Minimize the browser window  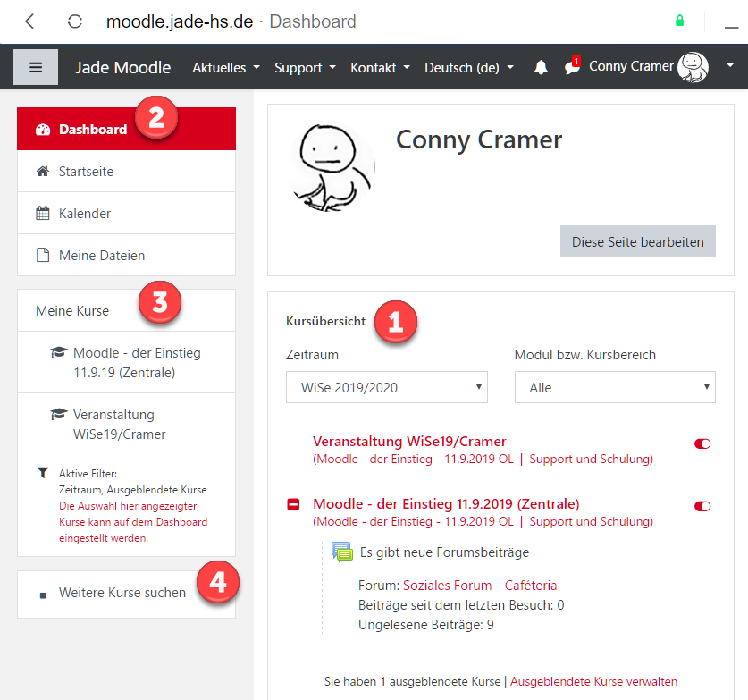tap(731, 28)
